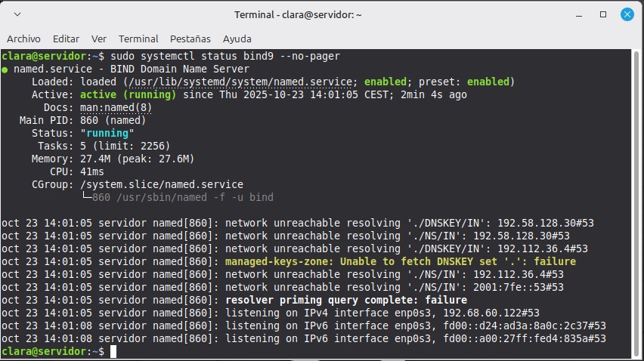Expand the Pestañas menu
The width and height of the screenshot is (644, 361).
pos(190,39)
